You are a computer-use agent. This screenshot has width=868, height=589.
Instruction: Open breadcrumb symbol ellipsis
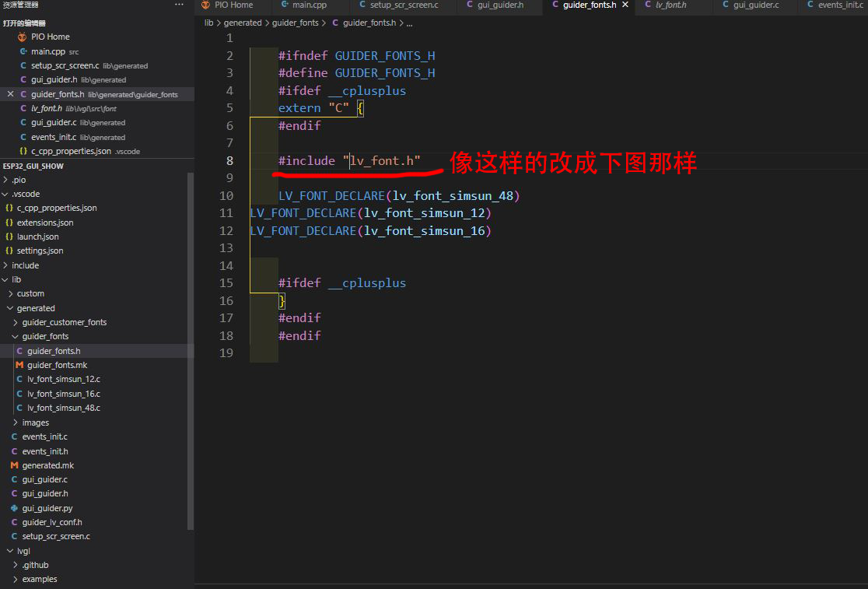[409, 23]
